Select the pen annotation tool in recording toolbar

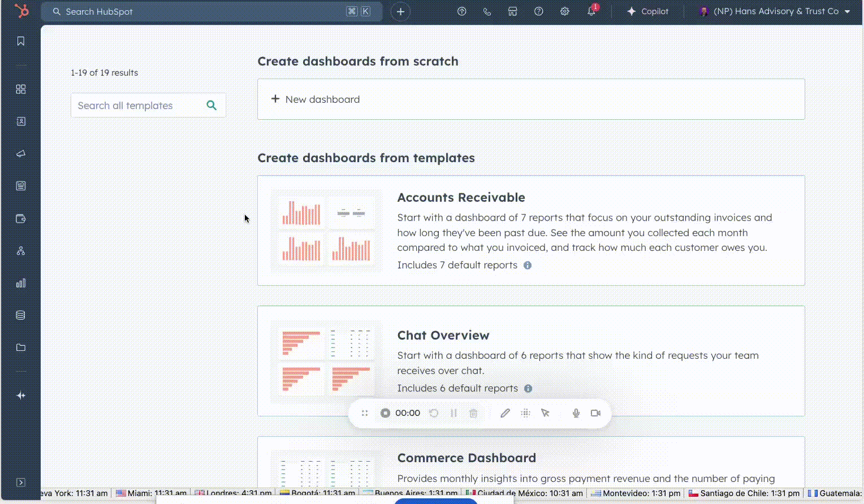[x=505, y=413]
